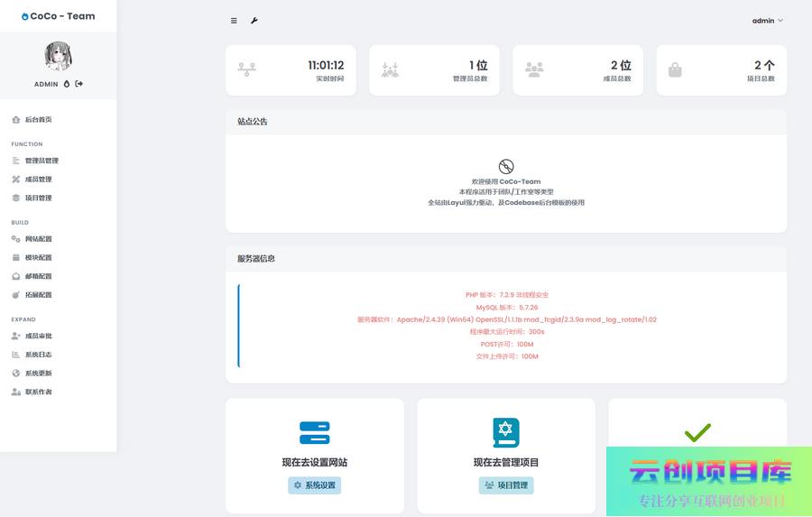The image size is (812, 517).
Task: Open the admin user dropdown
Action: point(767,21)
